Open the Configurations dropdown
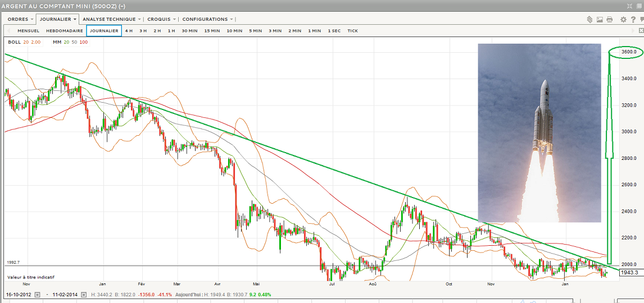The height and width of the screenshot is (303, 644). [x=207, y=19]
